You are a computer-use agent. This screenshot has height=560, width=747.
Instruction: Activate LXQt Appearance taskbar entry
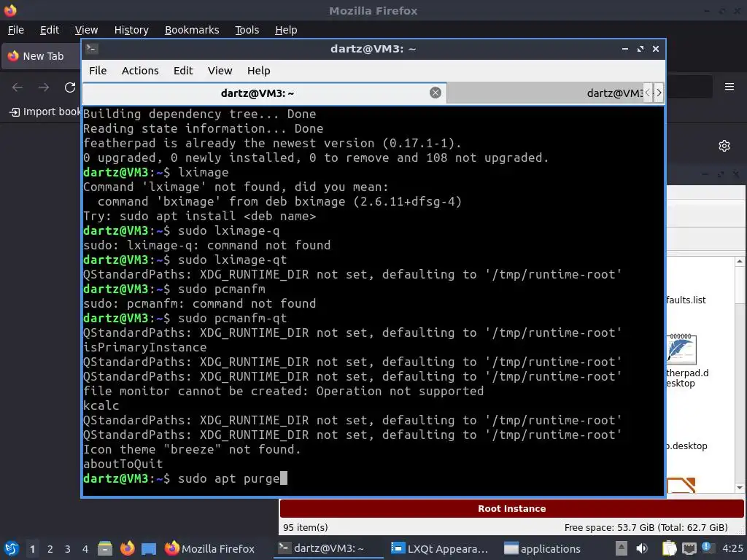coord(440,548)
